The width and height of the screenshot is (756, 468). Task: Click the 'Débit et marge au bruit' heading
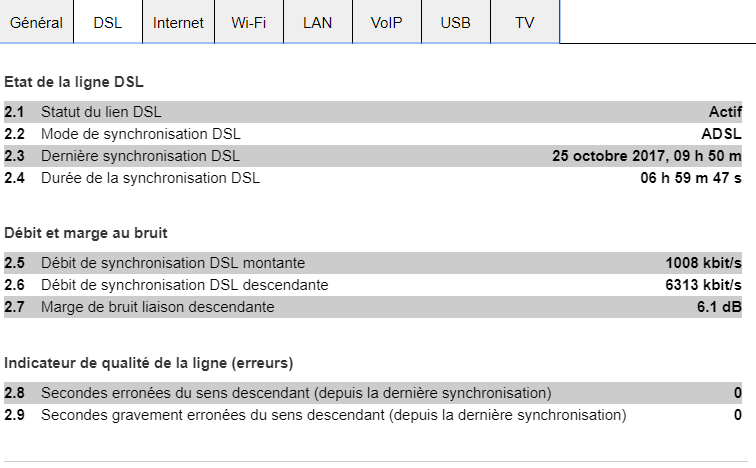click(x=86, y=233)
